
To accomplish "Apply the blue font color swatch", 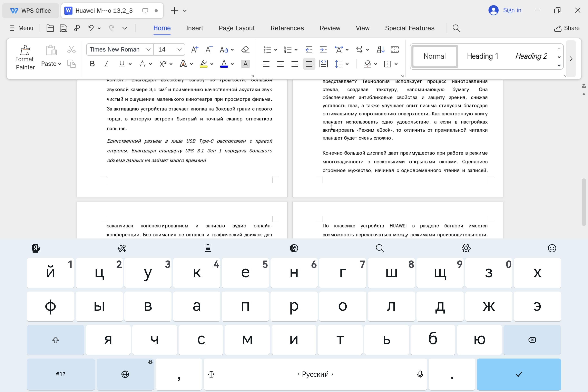I will pos(224,64).
